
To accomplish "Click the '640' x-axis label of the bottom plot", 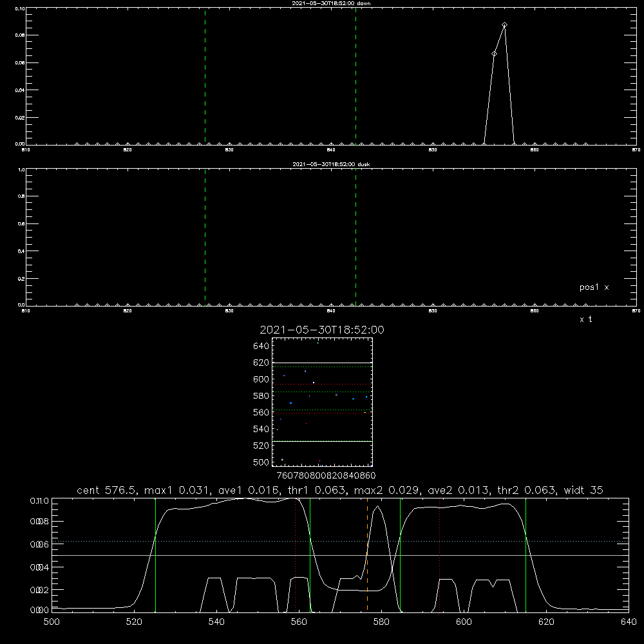I will coord(629,622).
